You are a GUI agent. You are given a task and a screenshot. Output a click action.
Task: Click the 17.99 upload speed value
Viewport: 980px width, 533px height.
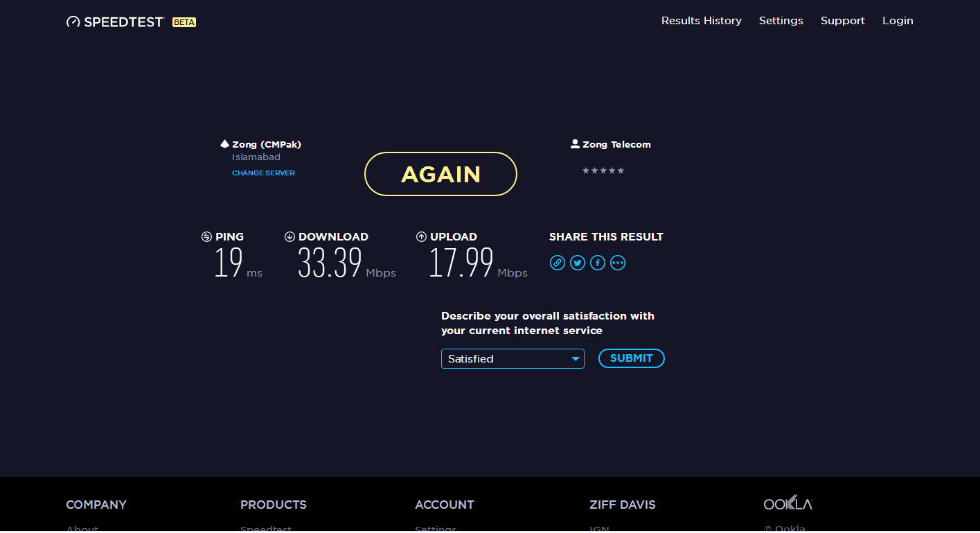click(461, 263)
